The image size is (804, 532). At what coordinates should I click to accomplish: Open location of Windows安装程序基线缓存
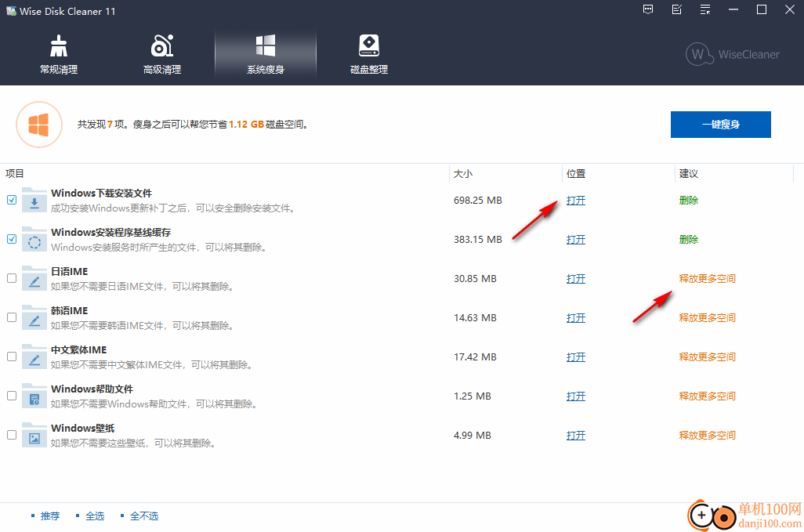[576, 239]
